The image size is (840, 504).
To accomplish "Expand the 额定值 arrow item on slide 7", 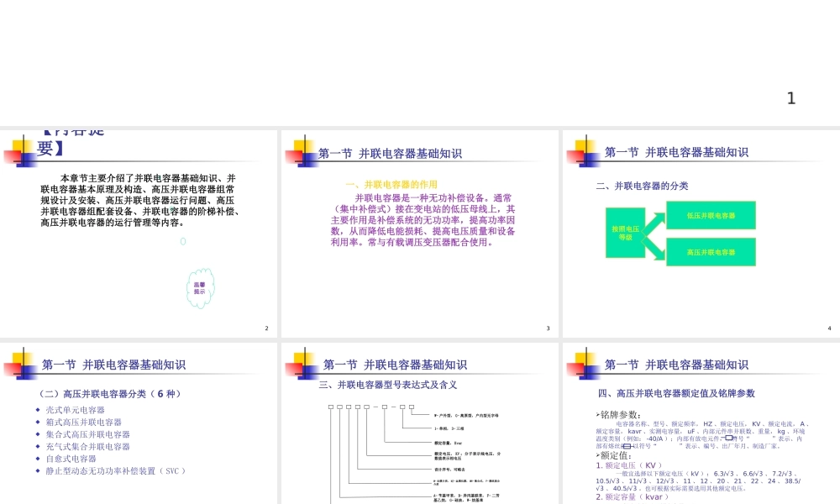I will click(597, 454).
